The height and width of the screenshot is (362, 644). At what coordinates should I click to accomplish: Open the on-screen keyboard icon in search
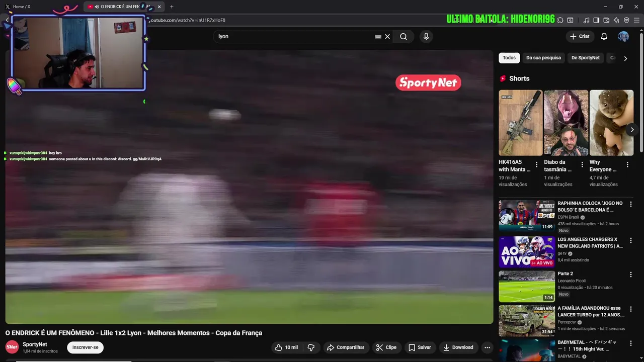click(378, 36)
